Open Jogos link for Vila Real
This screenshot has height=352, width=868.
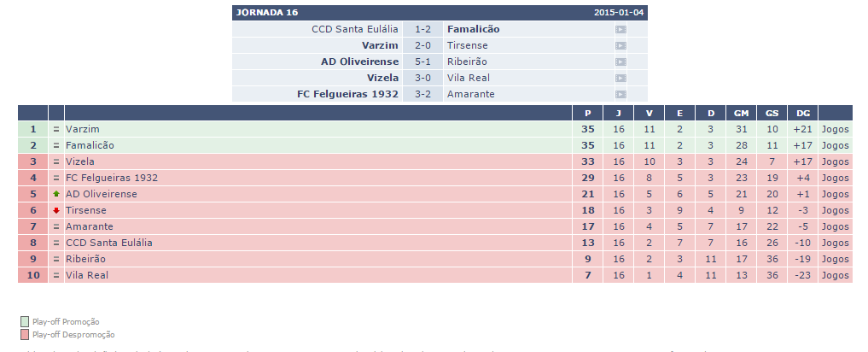[836, 275]
